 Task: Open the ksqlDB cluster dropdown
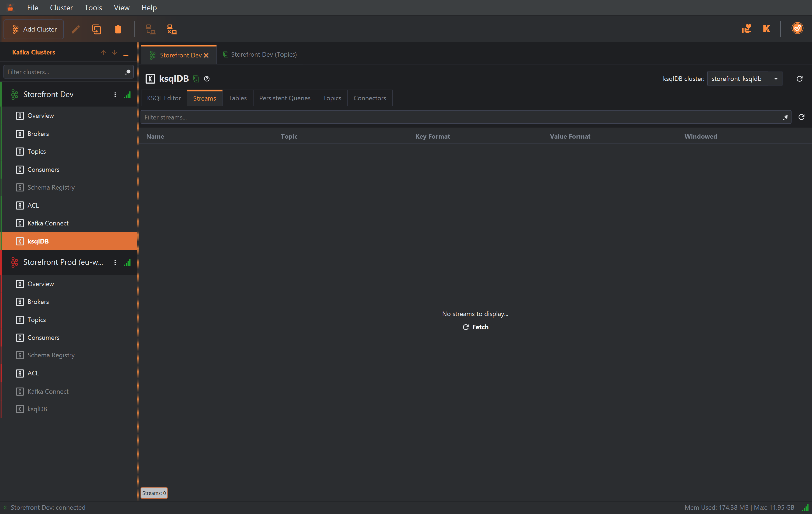click(x=745, y=78)
